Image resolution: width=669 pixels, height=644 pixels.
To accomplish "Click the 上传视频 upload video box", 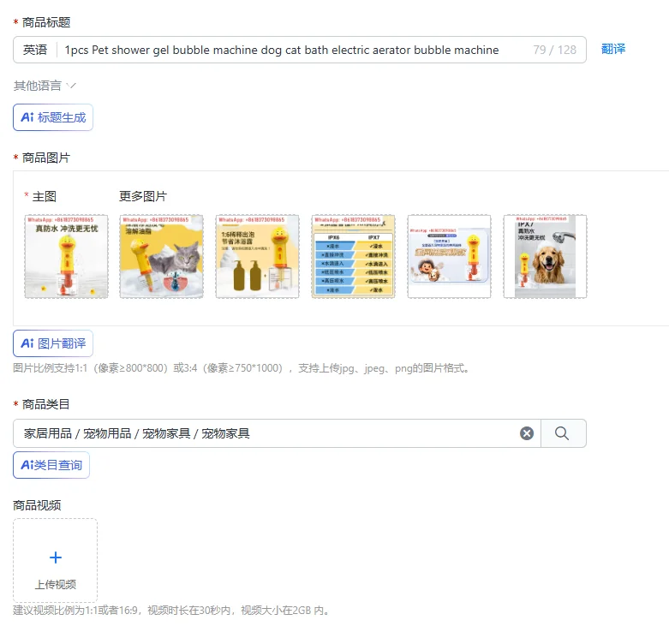I will pos(55,560).
